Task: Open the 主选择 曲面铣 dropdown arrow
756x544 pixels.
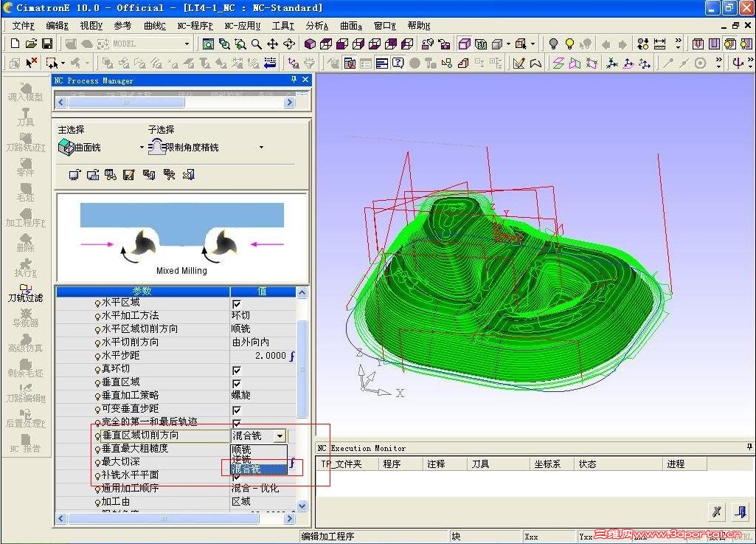Action: click(142, 147)
